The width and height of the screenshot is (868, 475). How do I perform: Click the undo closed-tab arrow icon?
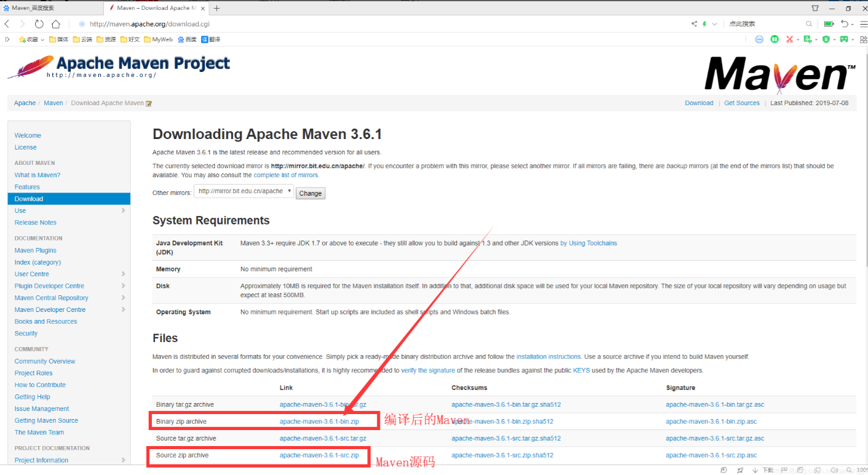pyautogui.click(x=845, y=24)
